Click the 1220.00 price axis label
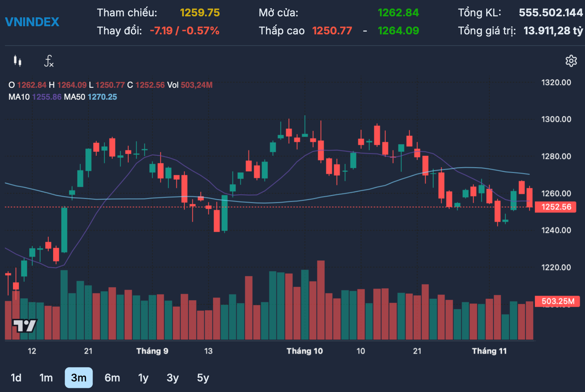Viewport: 585px width, 392px height. point(556,267)
